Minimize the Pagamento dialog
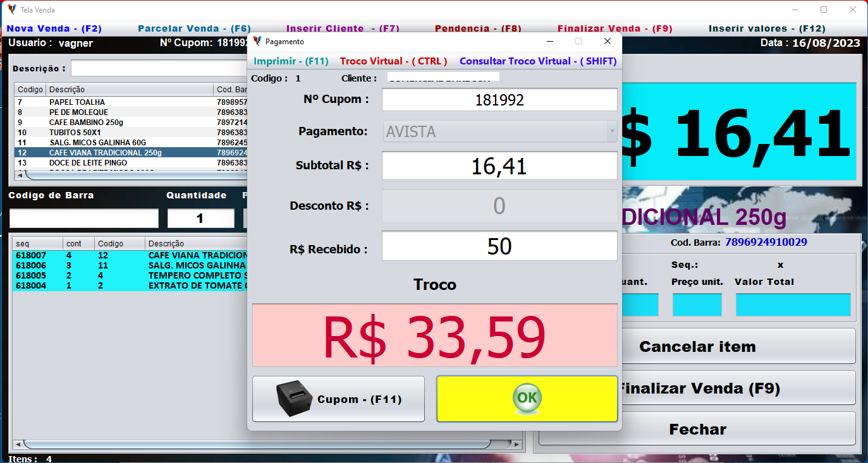868x463 pixels. (550, 41)
